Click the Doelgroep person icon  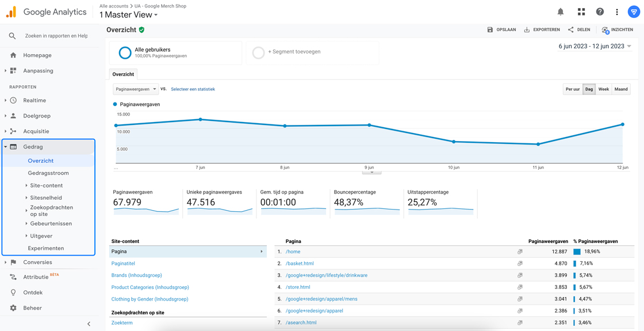click(x=13, y=116)
